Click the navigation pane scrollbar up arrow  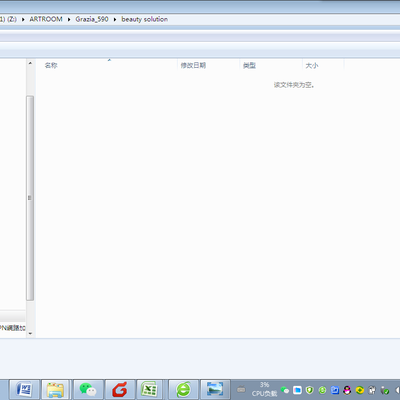(x=30, y=63)
